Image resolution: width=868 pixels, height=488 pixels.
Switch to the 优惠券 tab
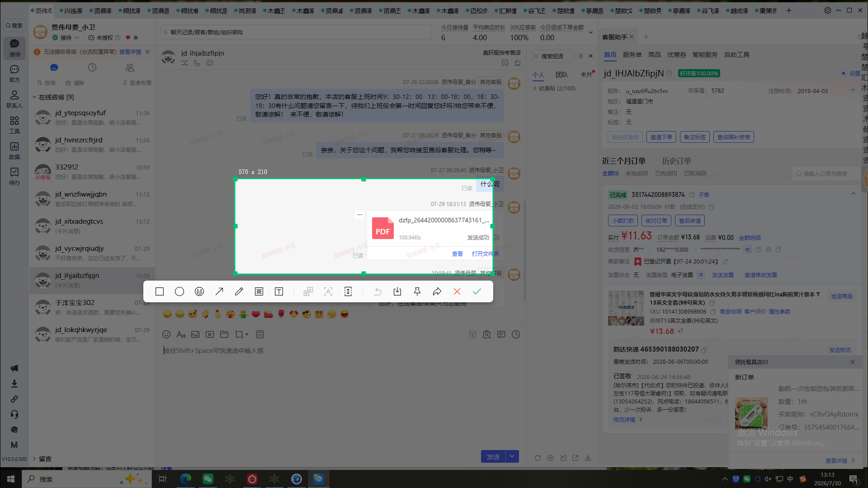(677, 55)
